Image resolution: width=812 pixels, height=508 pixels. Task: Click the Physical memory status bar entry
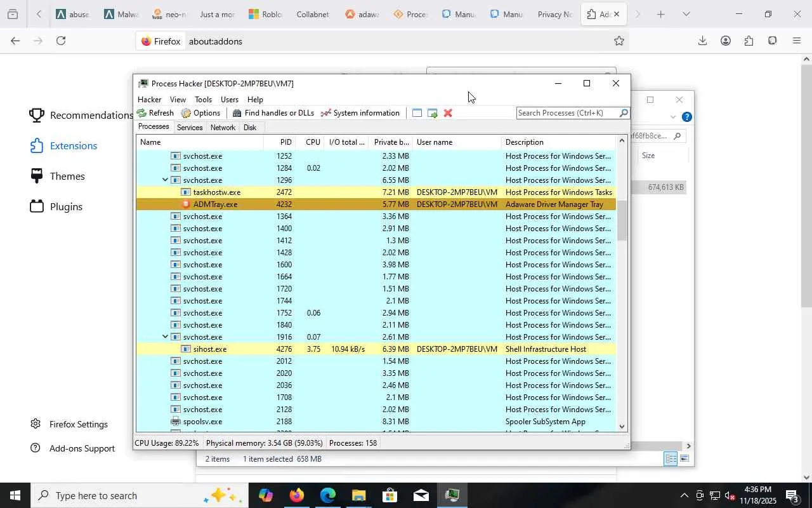[265, 443]
